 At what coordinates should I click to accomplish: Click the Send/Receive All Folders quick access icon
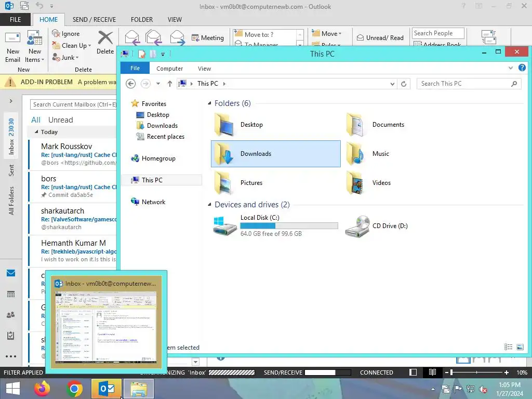[24, 6]
